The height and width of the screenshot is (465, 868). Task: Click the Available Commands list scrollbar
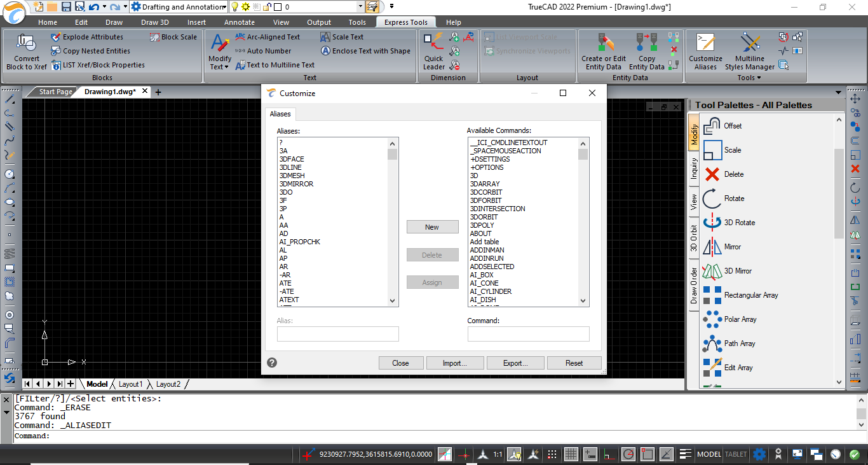tap(583, 222)
